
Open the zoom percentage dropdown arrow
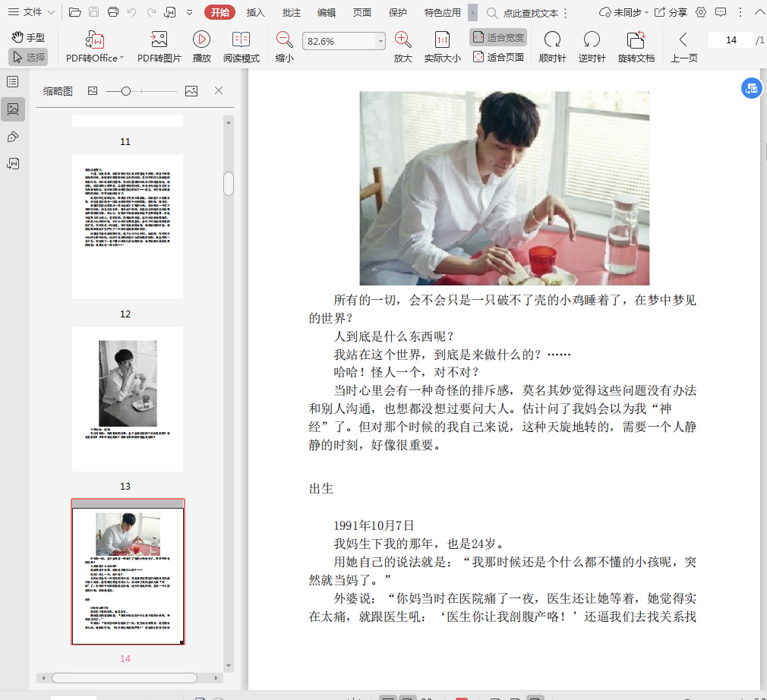coord(380,41)
